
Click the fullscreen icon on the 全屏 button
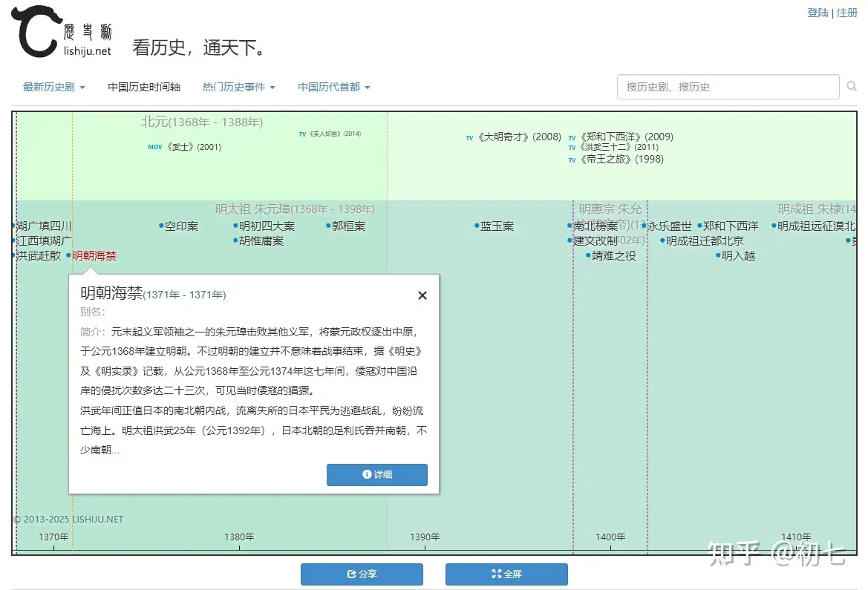496,574
